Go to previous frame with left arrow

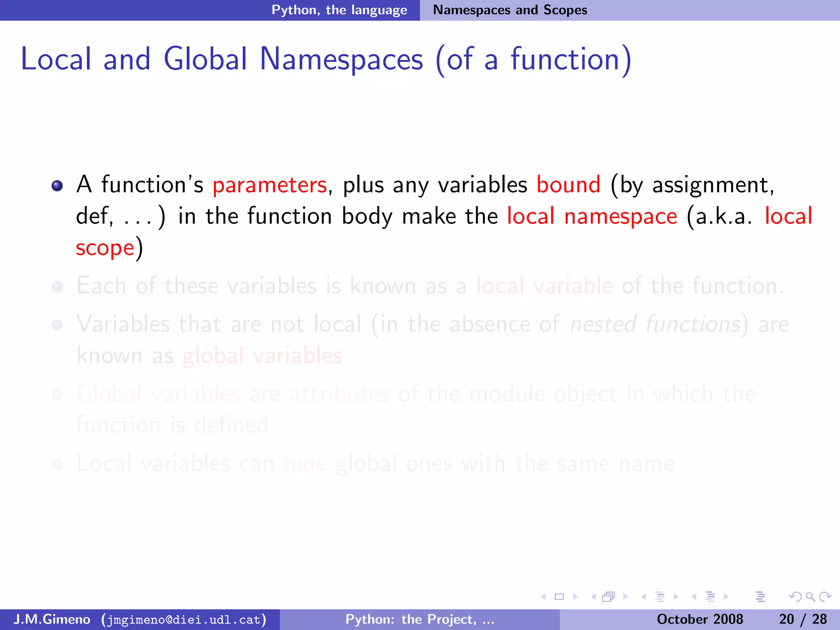coord(593,597)
